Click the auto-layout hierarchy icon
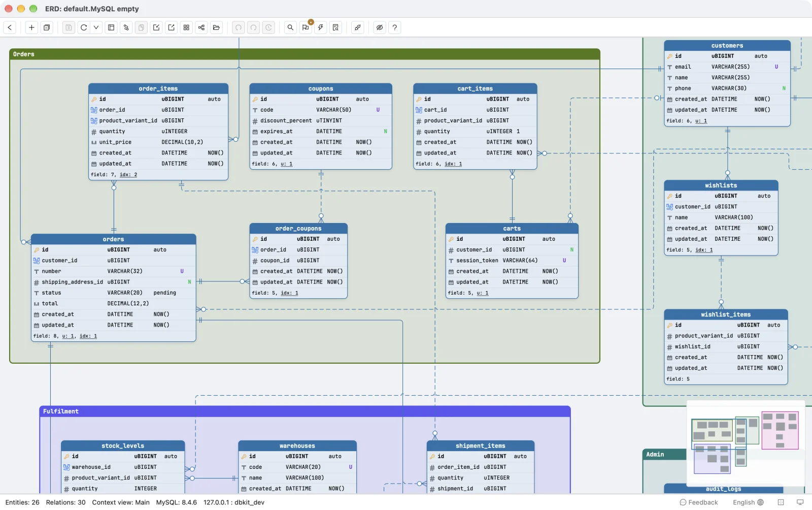 (201, 27)
